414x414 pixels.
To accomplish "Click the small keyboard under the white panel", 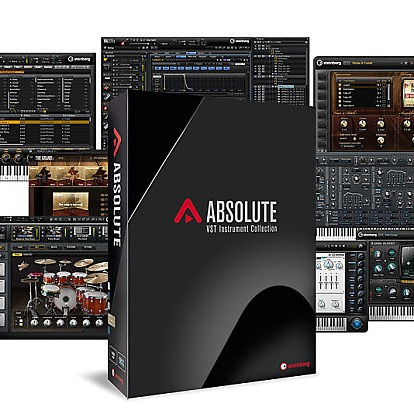I will pos(331,324).
